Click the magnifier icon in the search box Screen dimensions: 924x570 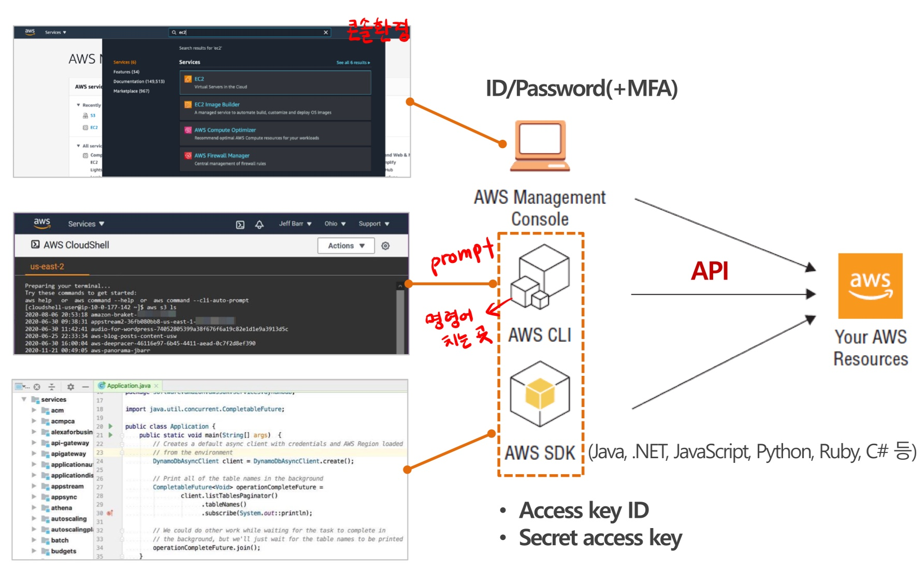174,33
